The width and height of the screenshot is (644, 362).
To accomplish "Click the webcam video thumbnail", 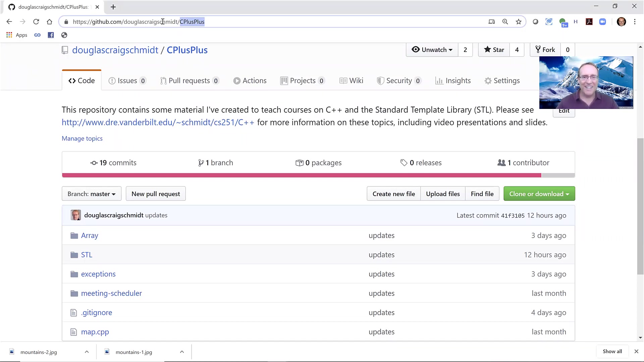I will [x=586, y=82].
